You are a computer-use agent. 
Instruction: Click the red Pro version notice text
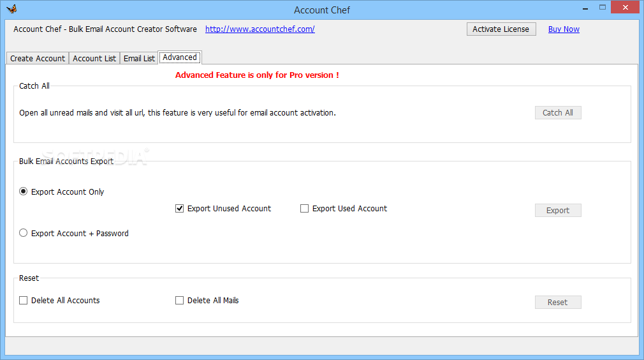pyautogui.click(x=257, y=75)
